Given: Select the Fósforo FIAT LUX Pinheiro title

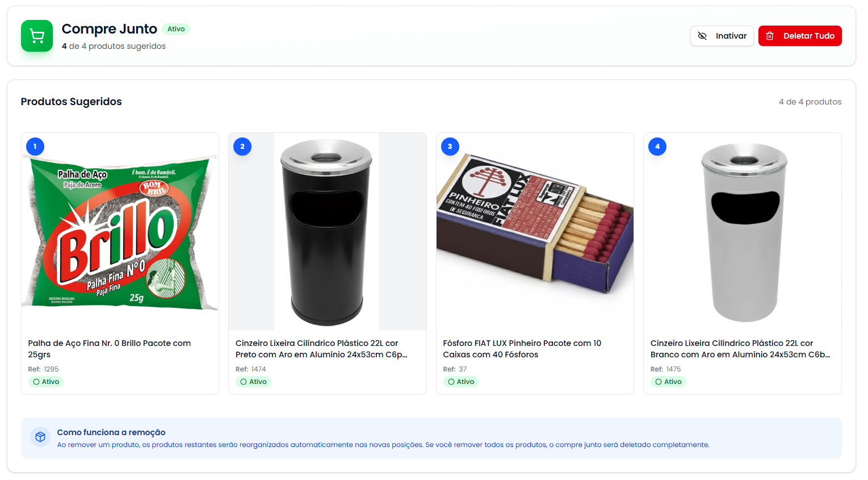Looking at the screenshot, I should click(522, 349).
